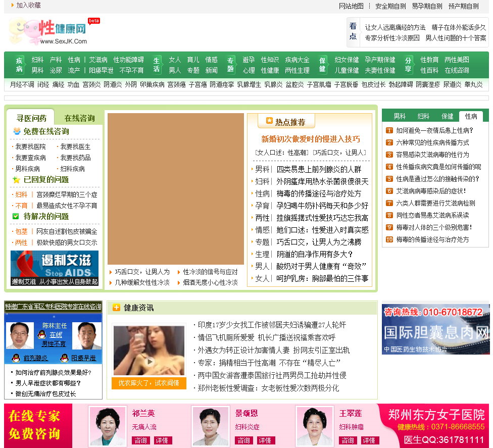This screenshot has height=448, width=493.
Task: Open 男人性问题的十个答案 in 看点
Action: coord(456,38)
